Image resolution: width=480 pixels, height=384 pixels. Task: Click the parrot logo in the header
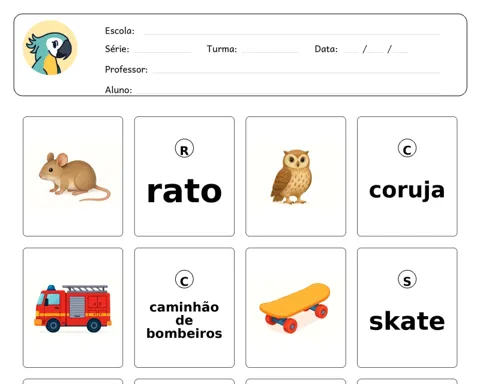click(50, 48)
